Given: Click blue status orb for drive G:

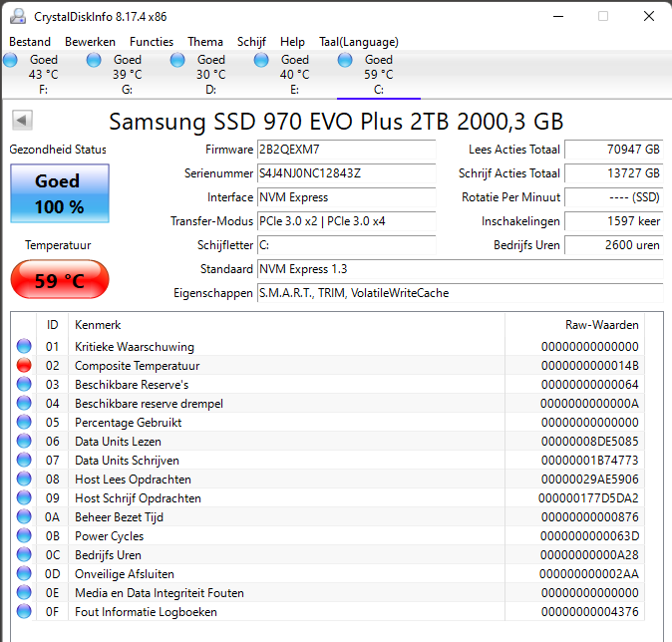Looking at the screenshot, I should coord(94,60).
